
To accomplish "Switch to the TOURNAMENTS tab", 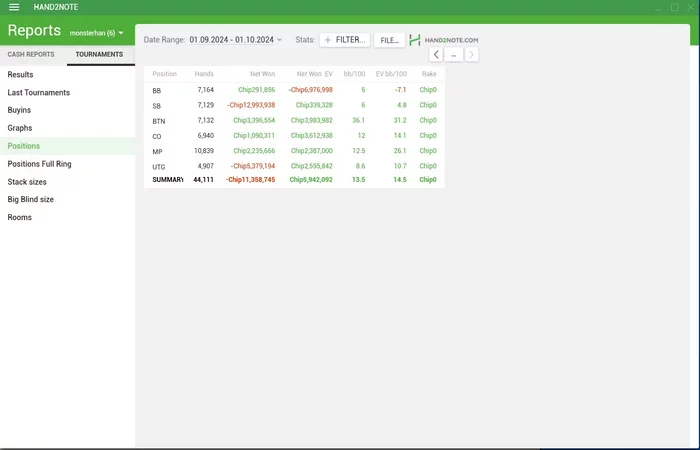I will pyautogui.click(x=99, y=54).
